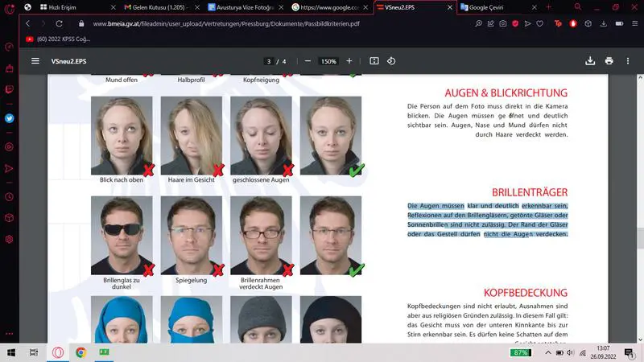Open history clock icon in sidebar
This screenshot has width=644, height=362.
pyautogui.click(x=10, y=196)
